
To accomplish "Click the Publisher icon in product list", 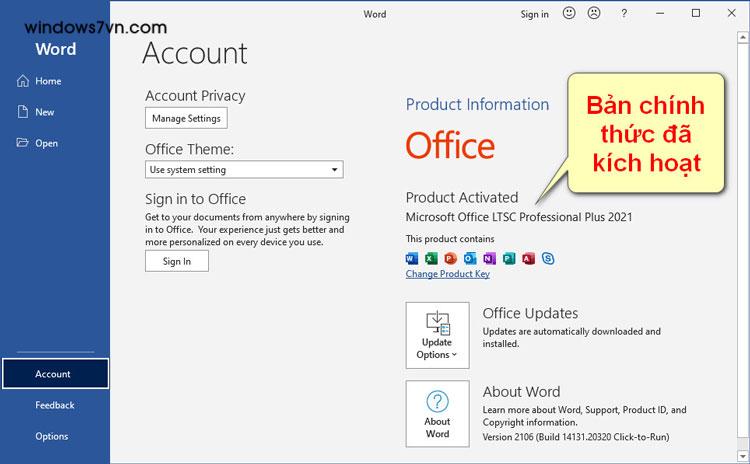I will coord(508,258).
